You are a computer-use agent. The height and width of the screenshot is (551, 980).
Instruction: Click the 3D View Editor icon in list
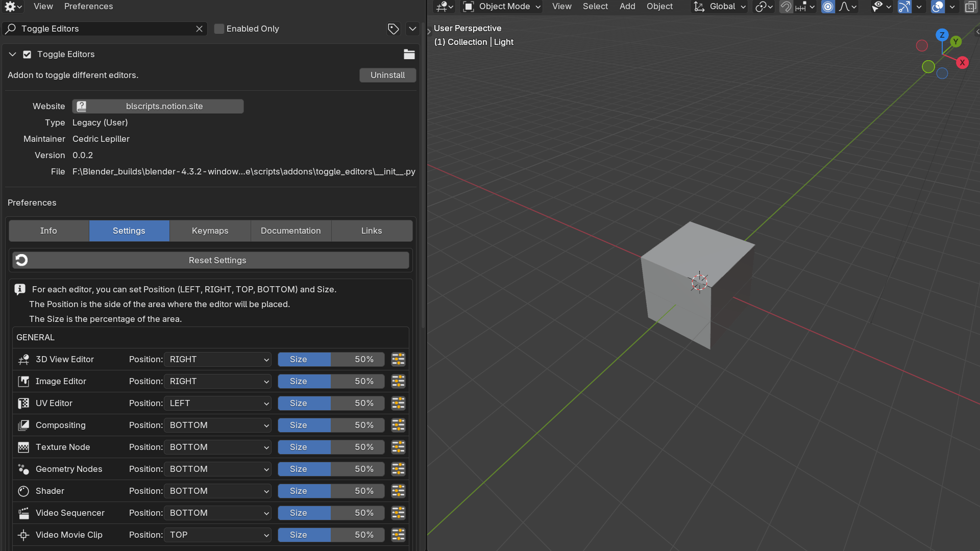(x=23, y=360)
